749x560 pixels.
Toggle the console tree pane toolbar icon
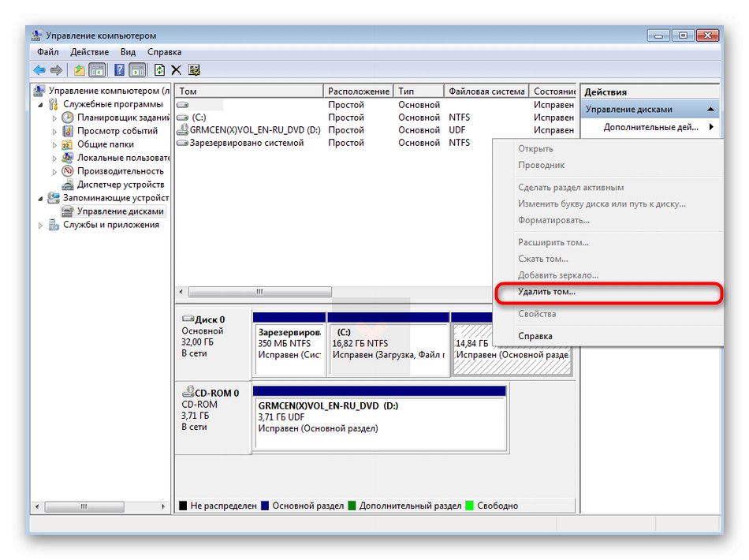click(x=97, y=70)
